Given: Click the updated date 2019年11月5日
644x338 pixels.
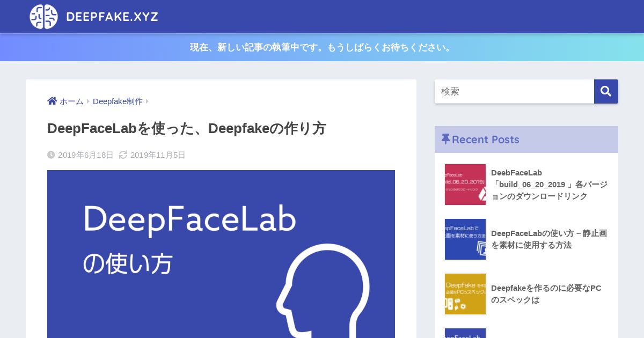Looking at the screenshot, I should [158, 155].
